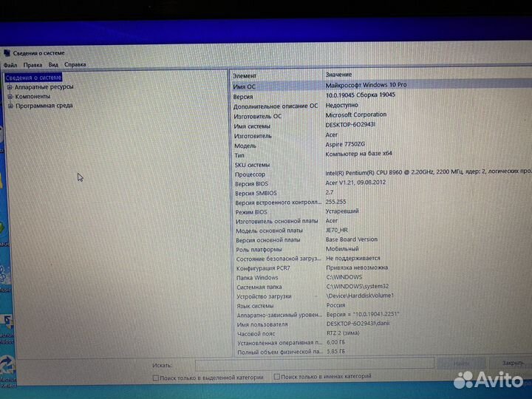
Task: Select the Версия BIOS row label
Action: (x=251, y=184)
